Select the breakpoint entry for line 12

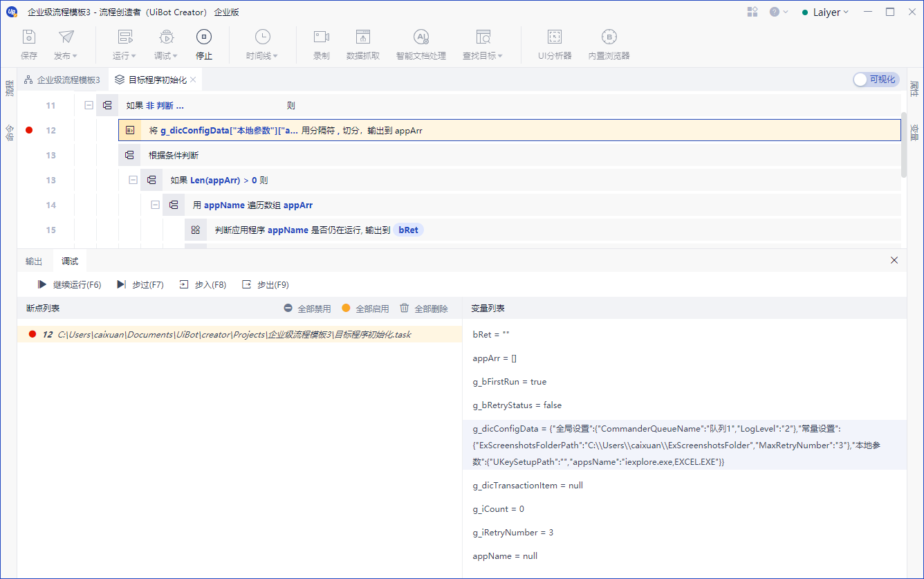click(x=239, y=334)
